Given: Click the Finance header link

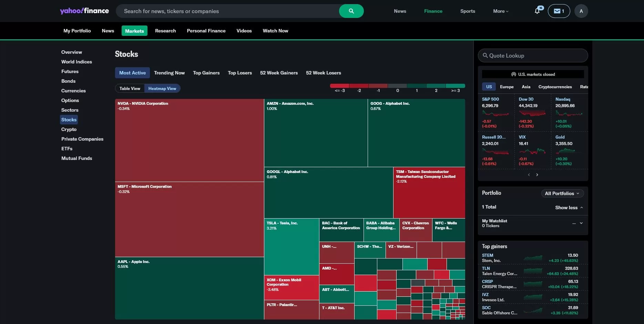Looking at the screenshot, I should 433,11.
